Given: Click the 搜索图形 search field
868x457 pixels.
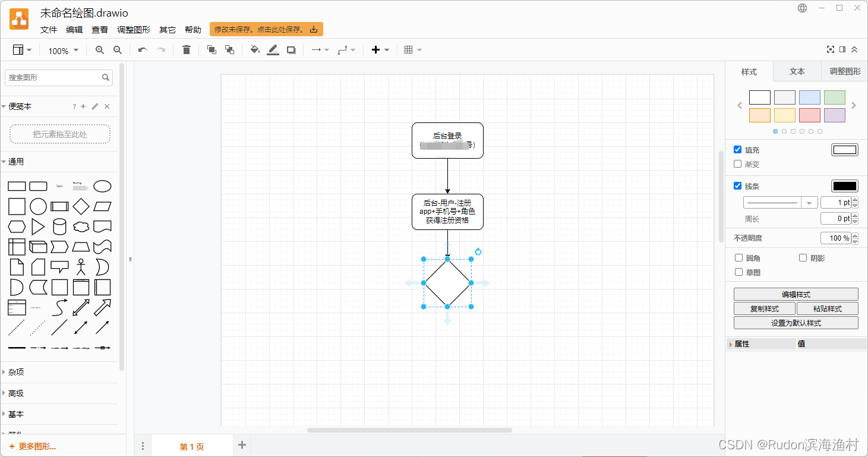Looking at the screenshot, I should pyautogui.click(x=58, y=77).
